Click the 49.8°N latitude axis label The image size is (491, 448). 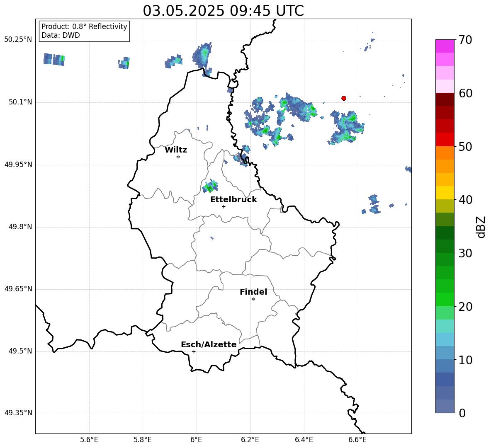[20, 227]
